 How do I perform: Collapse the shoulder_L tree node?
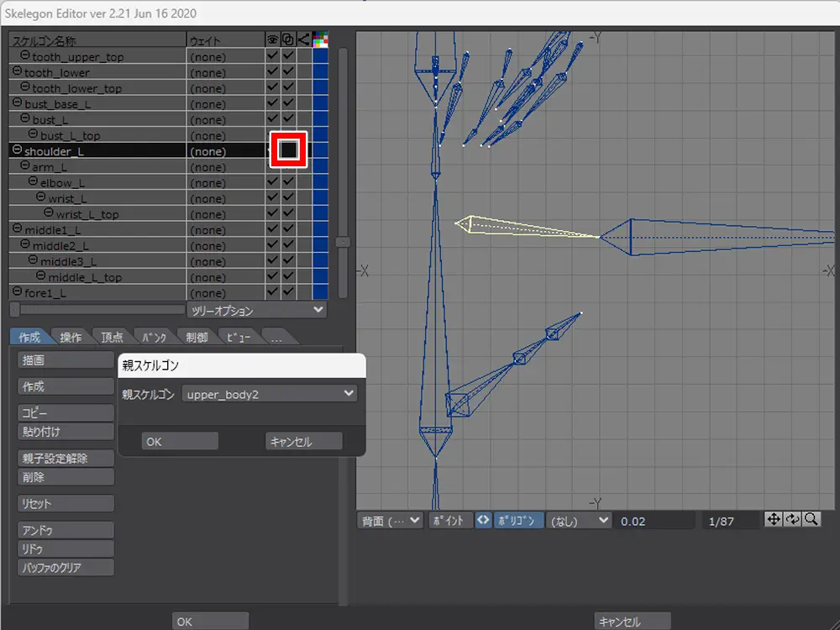tap(17, 151)
